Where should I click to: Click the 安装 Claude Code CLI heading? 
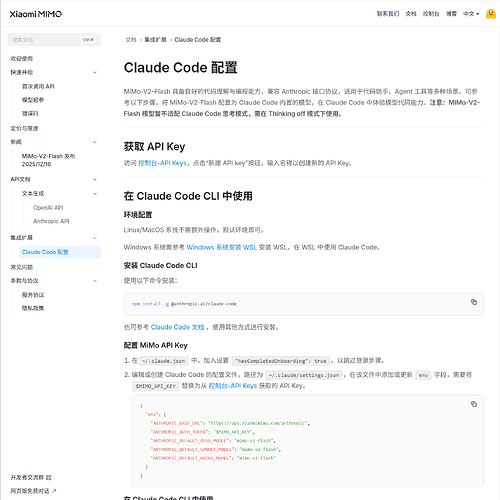160,266
